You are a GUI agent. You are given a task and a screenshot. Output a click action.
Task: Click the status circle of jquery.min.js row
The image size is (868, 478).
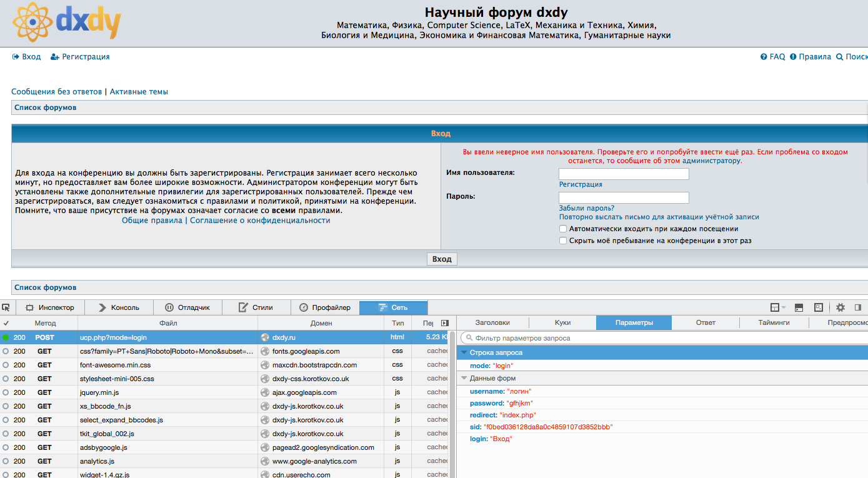[x=6, y=392]
